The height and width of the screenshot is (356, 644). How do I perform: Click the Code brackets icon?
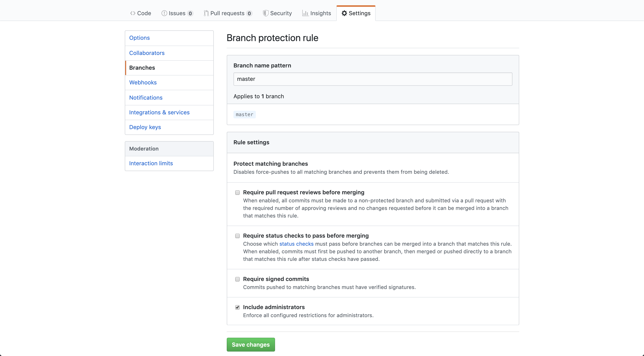pos(133,13)
